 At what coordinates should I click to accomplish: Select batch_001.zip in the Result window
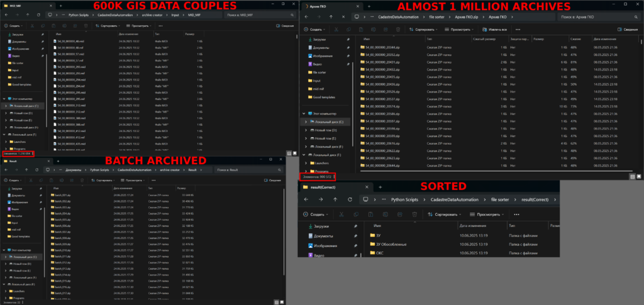[61, 196]
